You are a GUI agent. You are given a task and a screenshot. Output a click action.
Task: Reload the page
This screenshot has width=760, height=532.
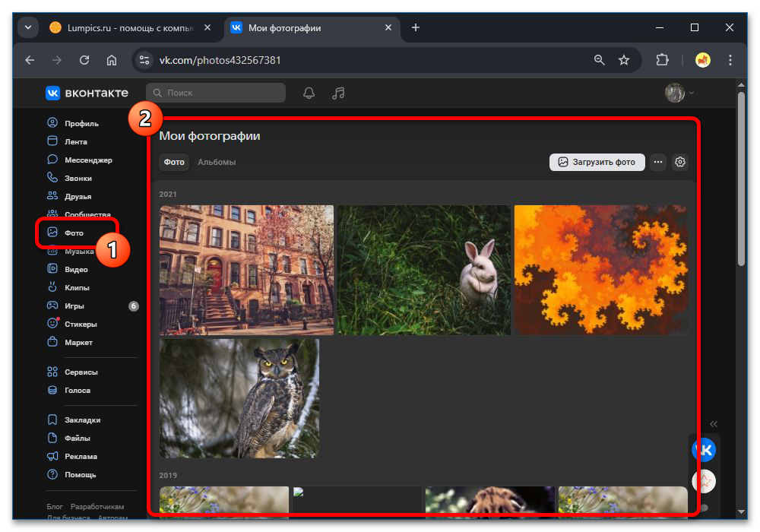point(84,60)
